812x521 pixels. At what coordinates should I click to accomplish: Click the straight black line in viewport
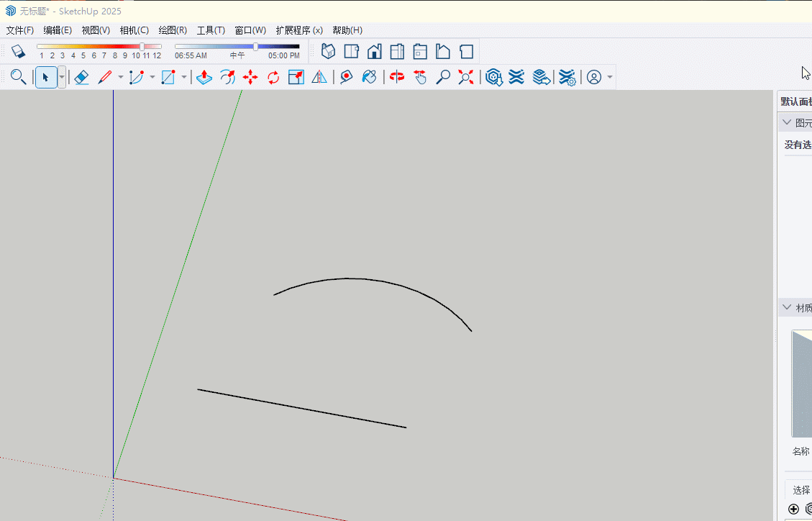(302, 408)
